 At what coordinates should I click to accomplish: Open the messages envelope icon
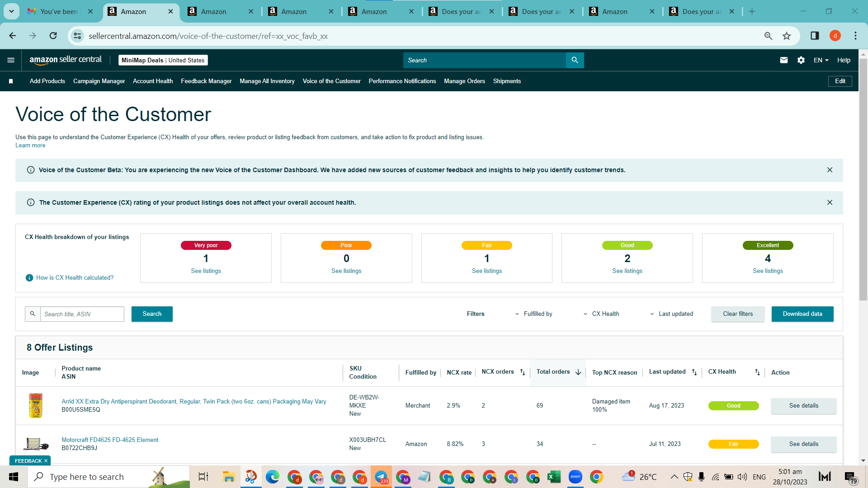[x=784, y=60]
